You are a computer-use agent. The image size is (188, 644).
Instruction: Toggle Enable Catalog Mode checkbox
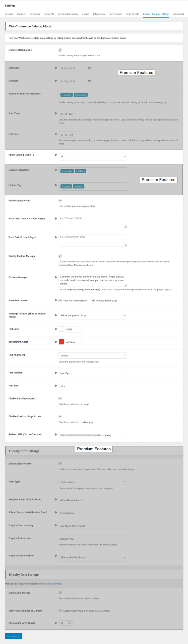pyautogui.click(x=60, y=50)
